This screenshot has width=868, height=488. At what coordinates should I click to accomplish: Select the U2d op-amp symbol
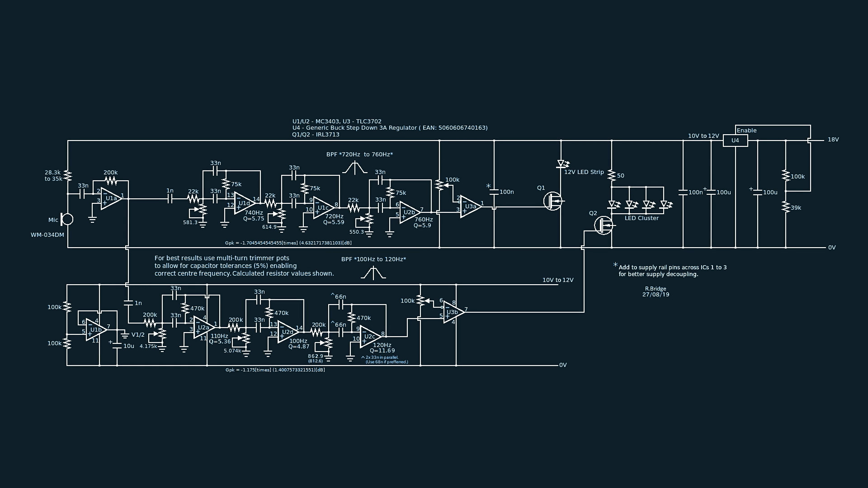[288, 332]
